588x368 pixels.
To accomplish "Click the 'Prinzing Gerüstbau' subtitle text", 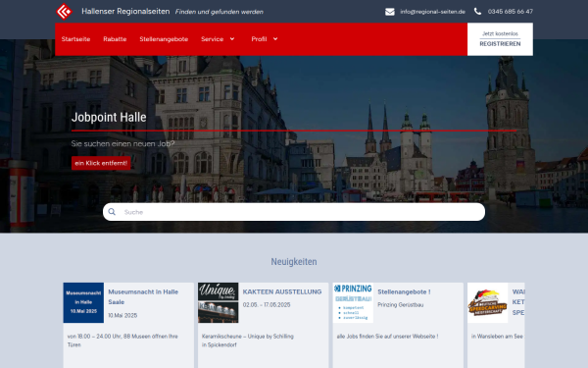I will coord(401,305).
